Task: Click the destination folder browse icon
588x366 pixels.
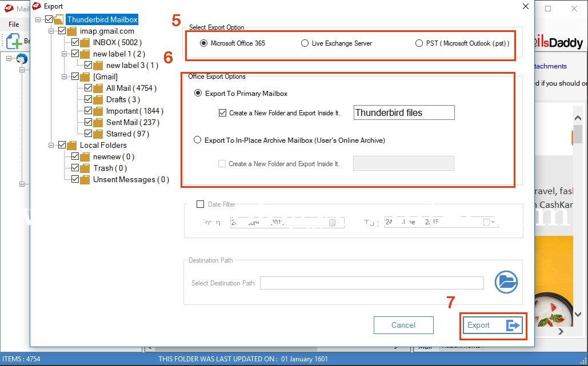Action: click(x=506, y=282)
